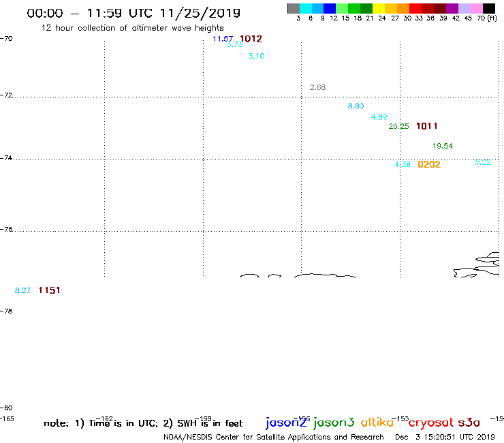Click the 12 hour collection subtitle
The width and height of the screenshot is (504, 443).
(x=132, y=28)
